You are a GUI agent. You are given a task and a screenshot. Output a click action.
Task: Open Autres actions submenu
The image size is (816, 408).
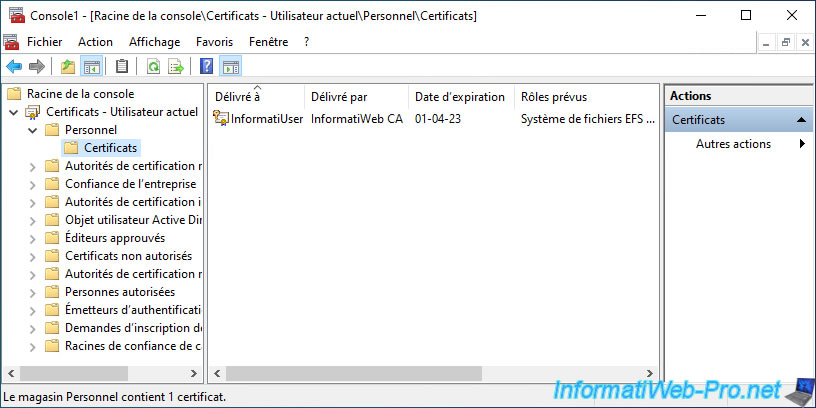[x=733, y=144]
